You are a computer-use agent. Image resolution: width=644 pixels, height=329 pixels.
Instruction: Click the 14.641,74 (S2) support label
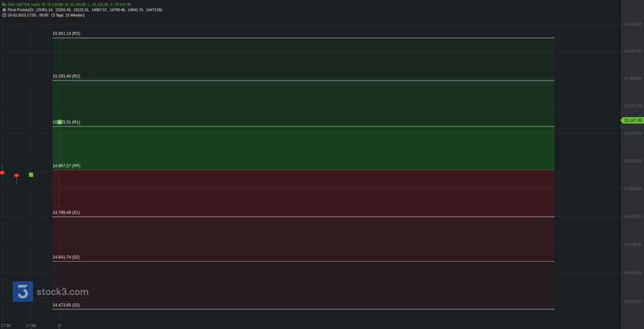point(66,257)
